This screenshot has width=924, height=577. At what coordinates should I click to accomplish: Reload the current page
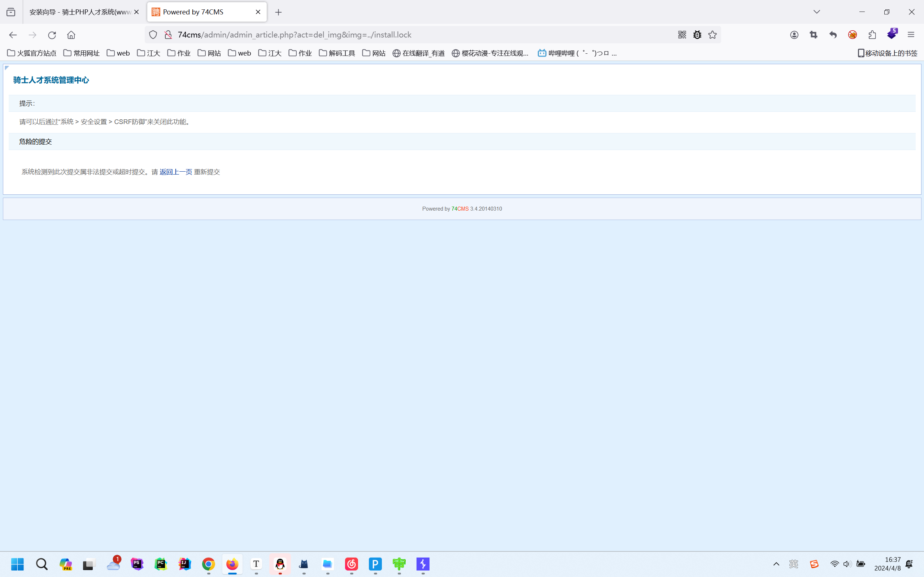coord(52,35)
